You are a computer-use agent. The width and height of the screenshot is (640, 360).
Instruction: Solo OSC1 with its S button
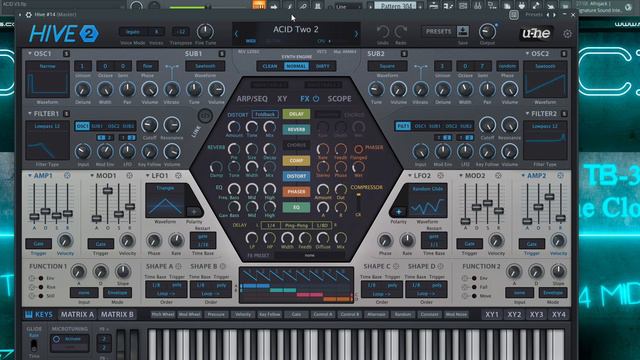coord(66,53)
